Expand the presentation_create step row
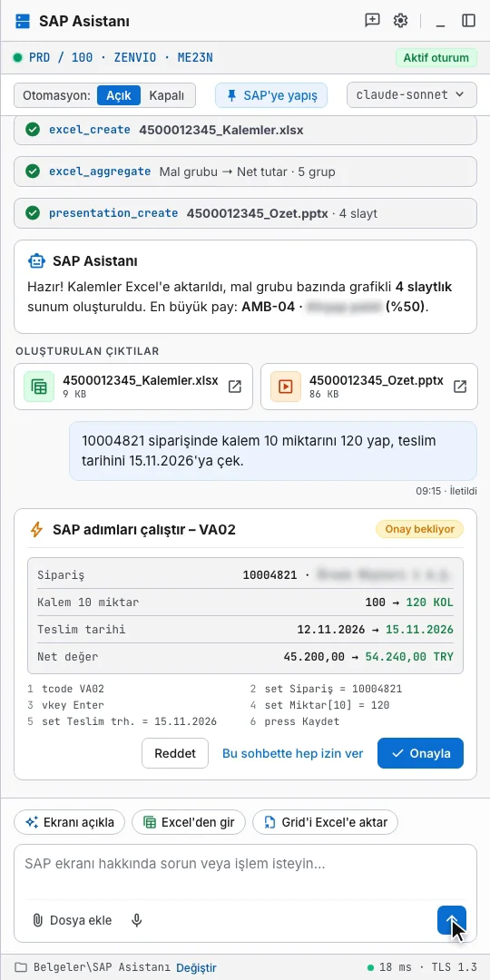 click(x=245, y=213)
